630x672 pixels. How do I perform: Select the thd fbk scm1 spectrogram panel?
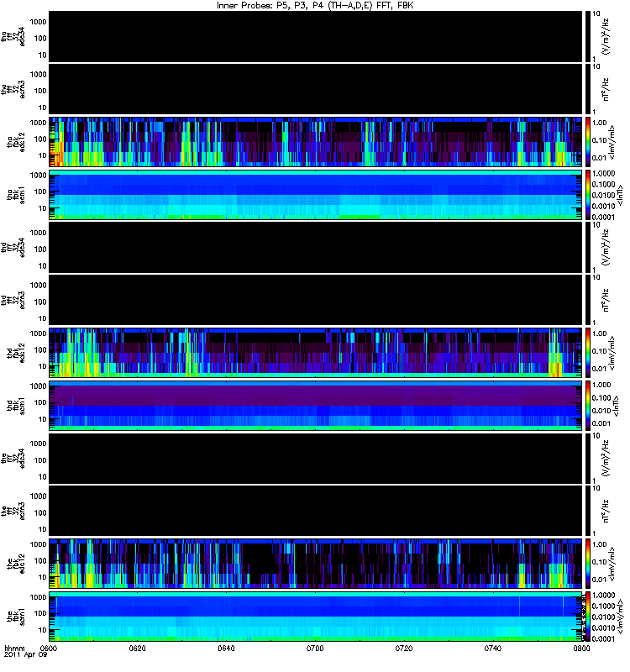coord(316,406)
